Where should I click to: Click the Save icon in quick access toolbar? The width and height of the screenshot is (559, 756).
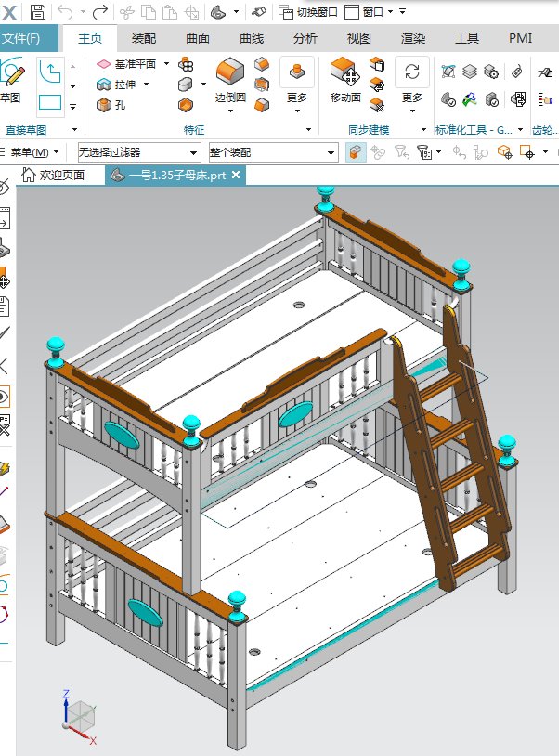37,12
